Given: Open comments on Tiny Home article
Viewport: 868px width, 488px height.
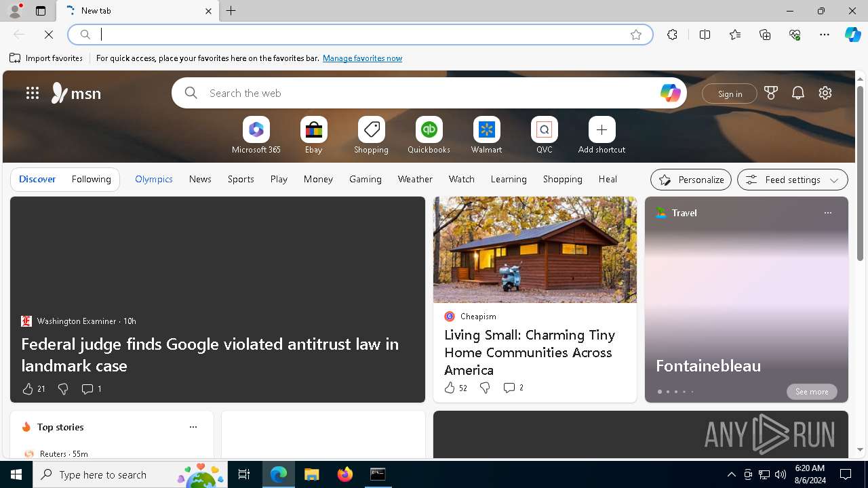Looking at the screenshot, I should pyautogui.click(x=513, y=388).
